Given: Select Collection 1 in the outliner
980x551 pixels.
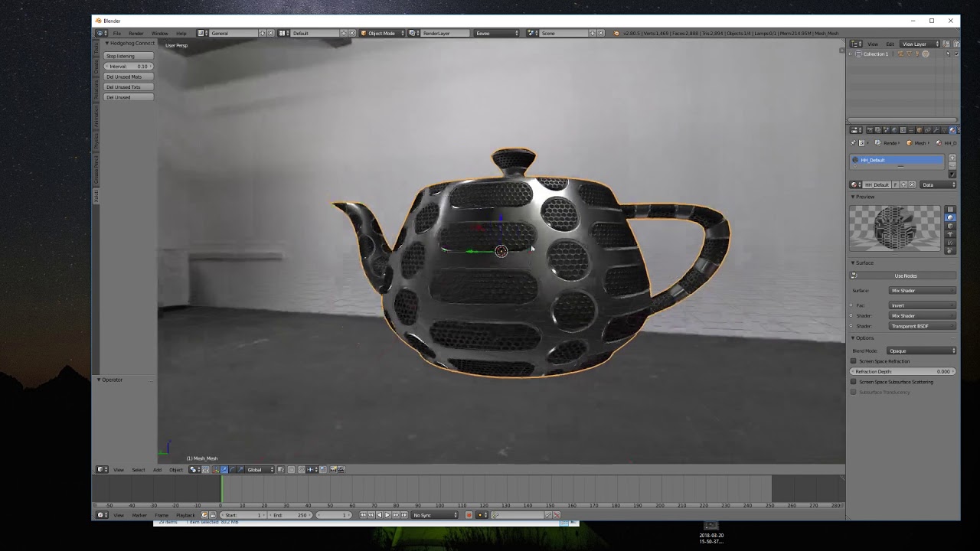Looking at the screenshot, I should pos(876,54).
